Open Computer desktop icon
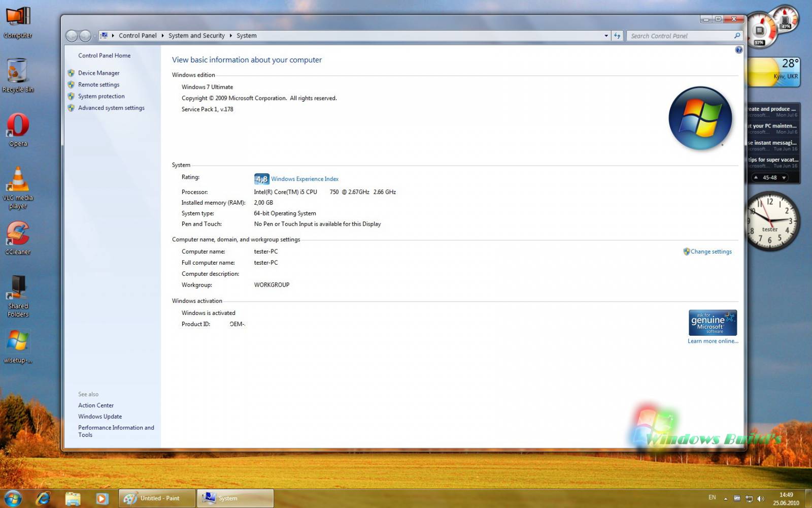812x508 pixels. pyautogui.click(x=18, y=22)
